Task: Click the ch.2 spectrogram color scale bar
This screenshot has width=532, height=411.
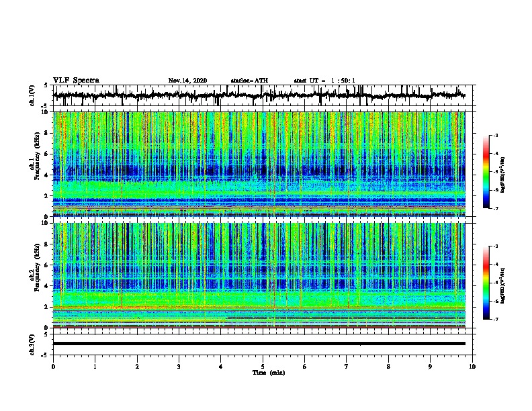Action: (486, 283)
